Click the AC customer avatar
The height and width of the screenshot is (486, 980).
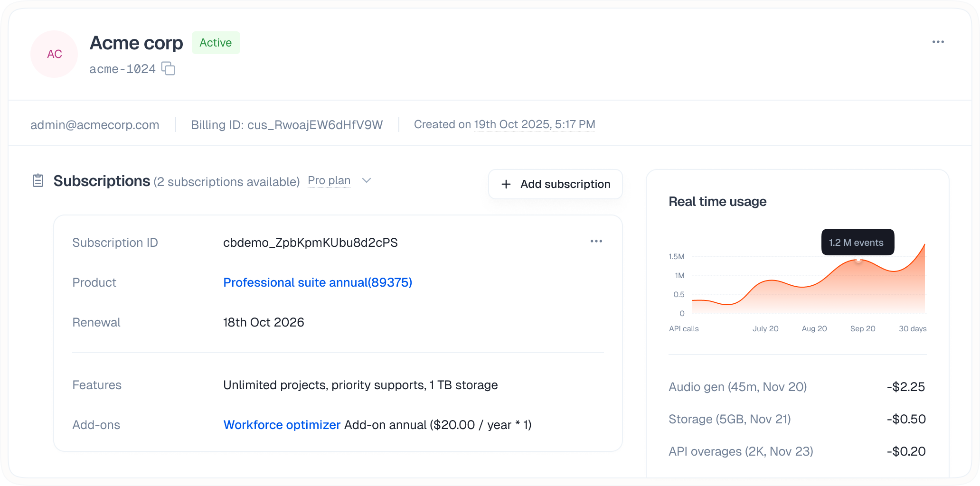pos(54,54)
